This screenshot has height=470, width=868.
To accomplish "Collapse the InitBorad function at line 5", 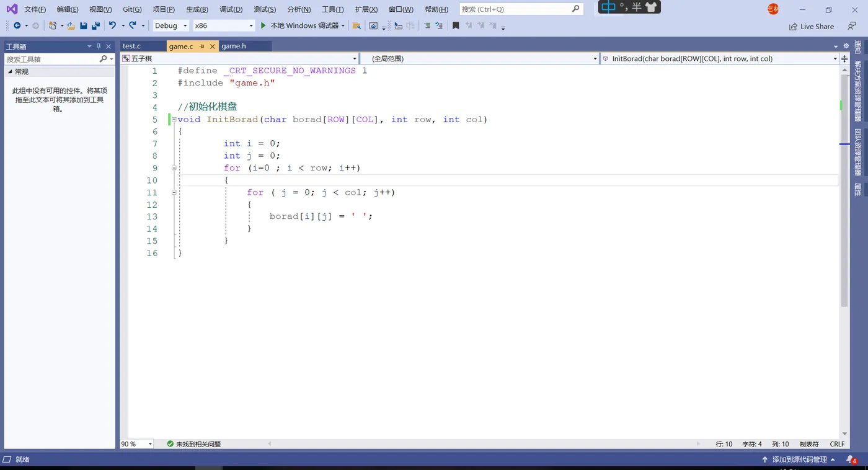I will 174,119.
